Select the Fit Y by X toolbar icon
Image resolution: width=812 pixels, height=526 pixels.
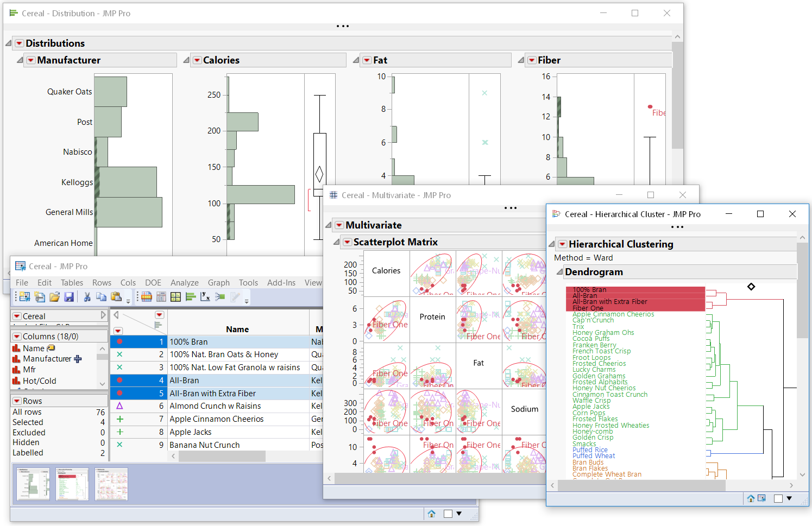(205, 296)
